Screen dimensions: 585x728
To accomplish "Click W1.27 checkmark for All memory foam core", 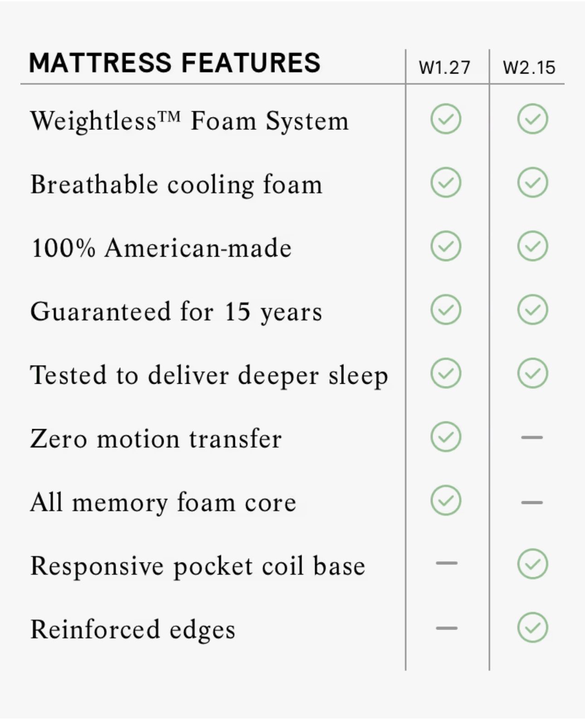I will pyautogui.click(x=446, y=500).
